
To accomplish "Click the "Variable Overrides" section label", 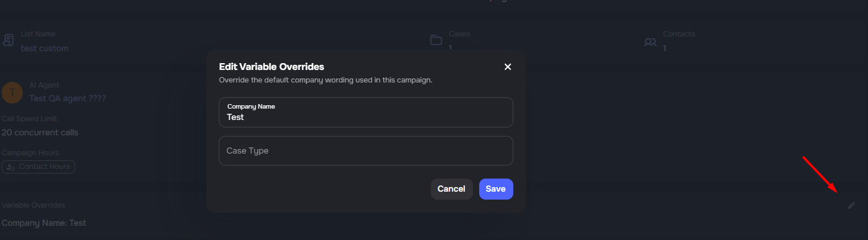I will click(34, 205).
